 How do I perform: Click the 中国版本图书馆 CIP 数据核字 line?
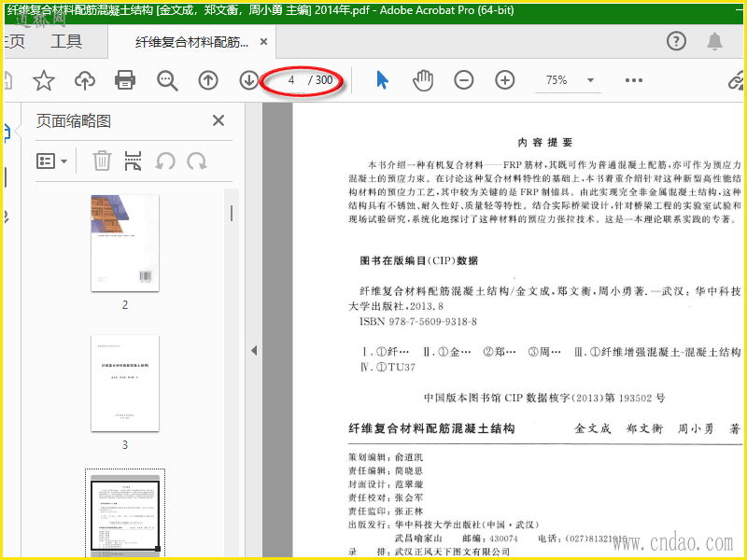[x=544, y=398]
